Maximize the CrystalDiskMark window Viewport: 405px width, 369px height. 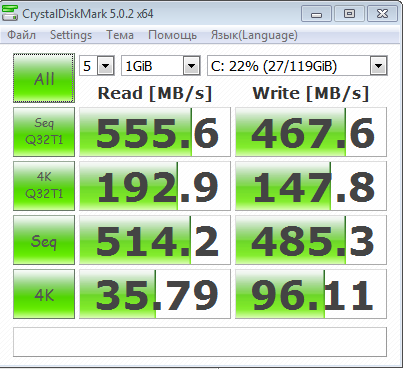(x=349, y=14)
